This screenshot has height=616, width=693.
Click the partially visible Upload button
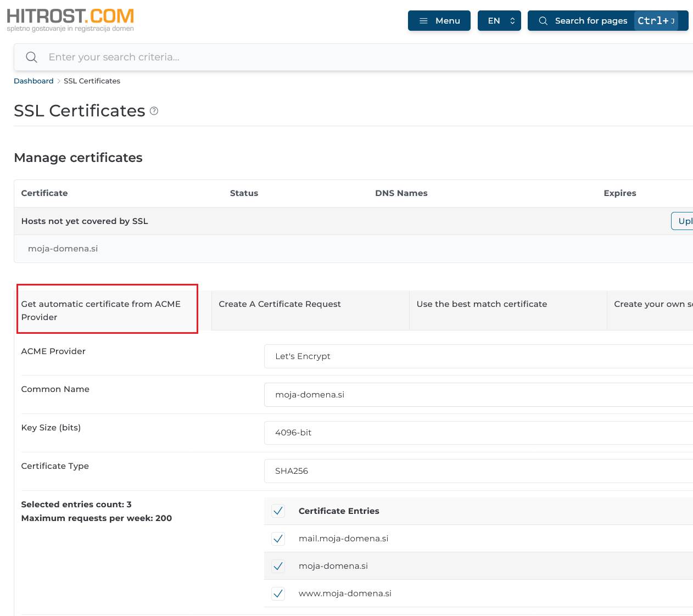(682, 221)
